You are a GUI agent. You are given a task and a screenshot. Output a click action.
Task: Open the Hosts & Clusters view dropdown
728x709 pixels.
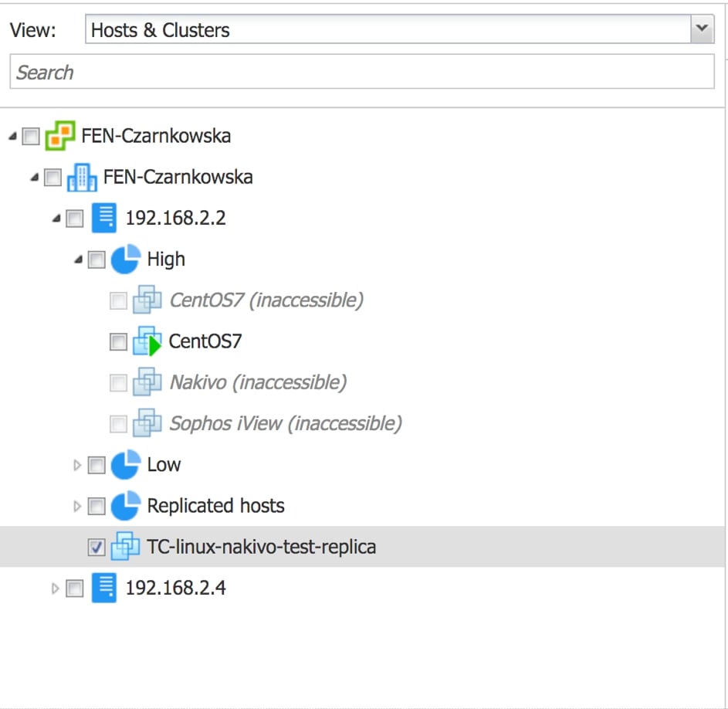click(x=701, y=29)
